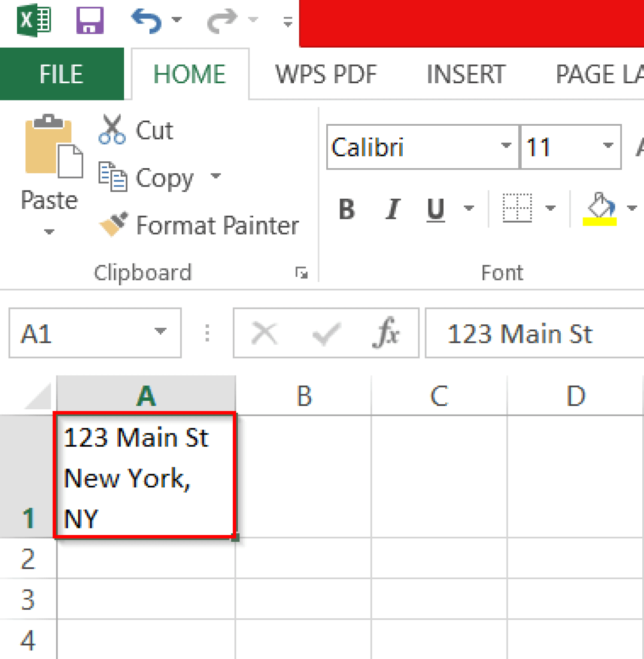Toggle bold formatting
Image resolution: width=644 pixels, height=659 pixels.
pyautogui.click(x=347, y=209)
